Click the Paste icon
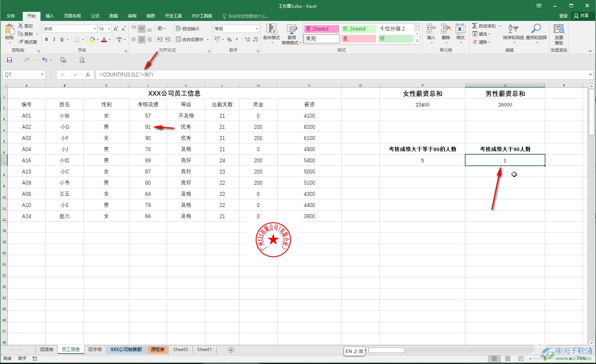 [9, 29]
